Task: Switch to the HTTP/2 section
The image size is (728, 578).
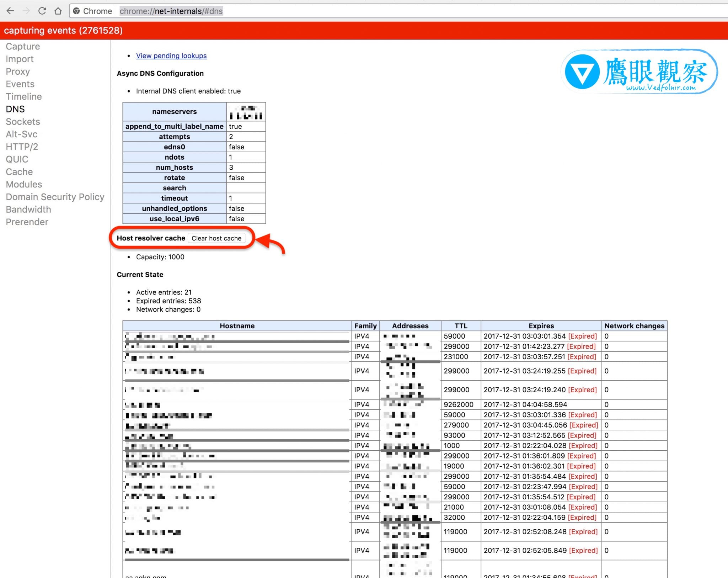Action: (22, 147)
